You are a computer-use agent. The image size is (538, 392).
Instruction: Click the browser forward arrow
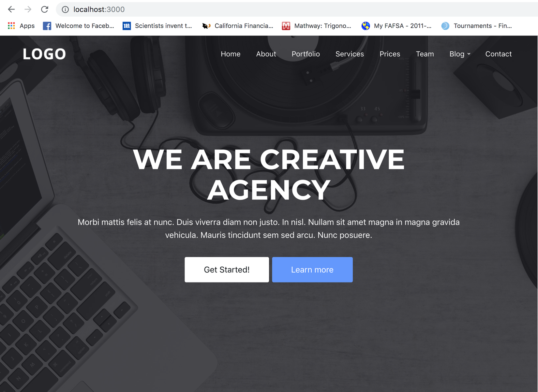pos(28,9)
